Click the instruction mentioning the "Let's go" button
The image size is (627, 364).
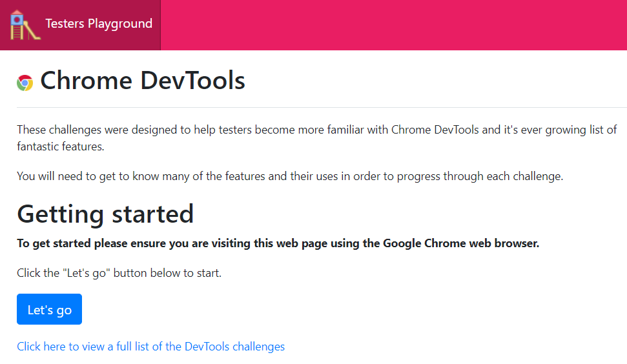pos(119,273)
